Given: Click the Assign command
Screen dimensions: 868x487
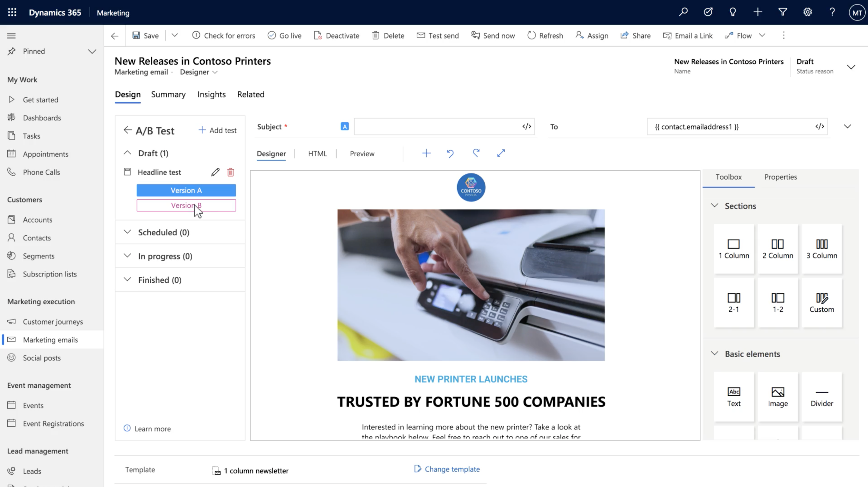Looking at the screenshot, I should 592,36.
